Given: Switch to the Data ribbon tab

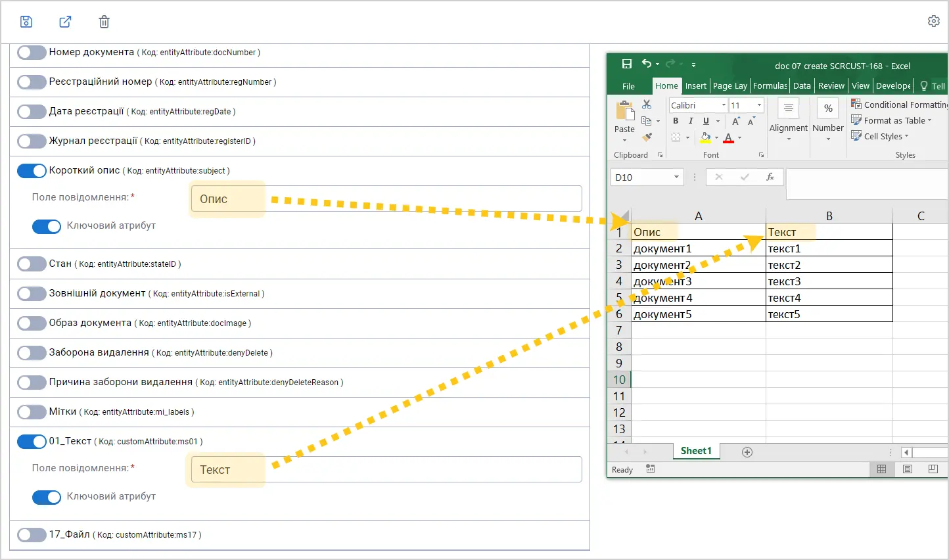Looking at the screenshot, I should point(802,86).
